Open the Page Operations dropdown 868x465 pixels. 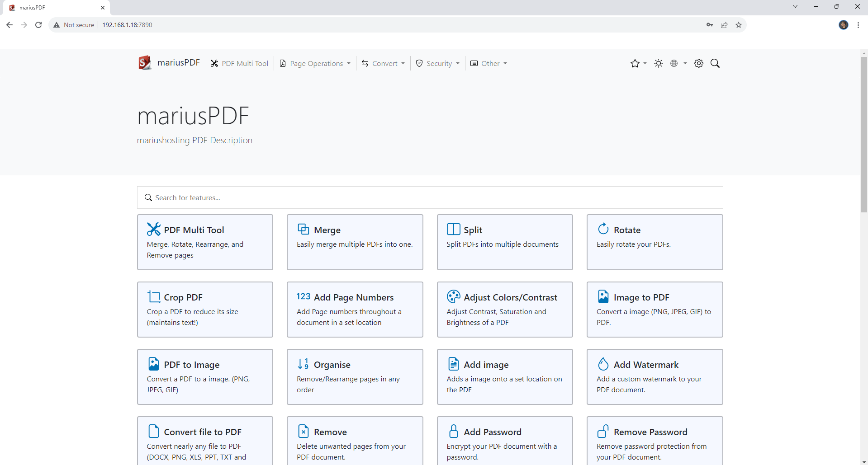[315, 63]
